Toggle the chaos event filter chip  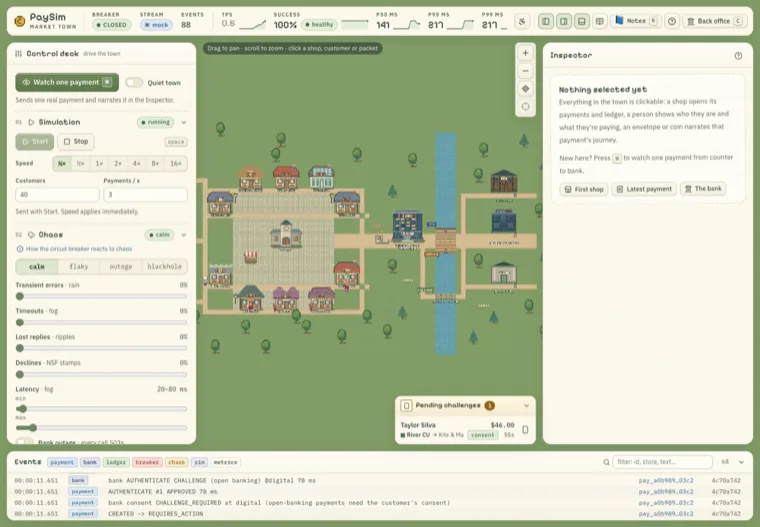click(176, 462)
